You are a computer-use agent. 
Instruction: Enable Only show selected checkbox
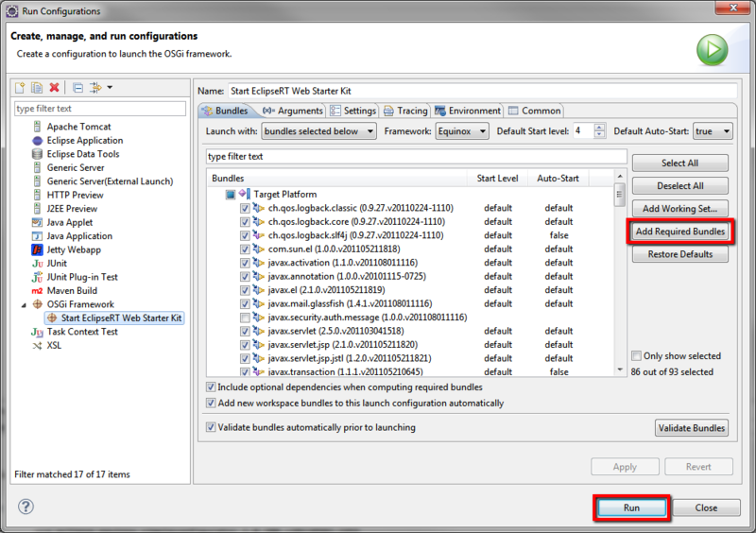636,356
